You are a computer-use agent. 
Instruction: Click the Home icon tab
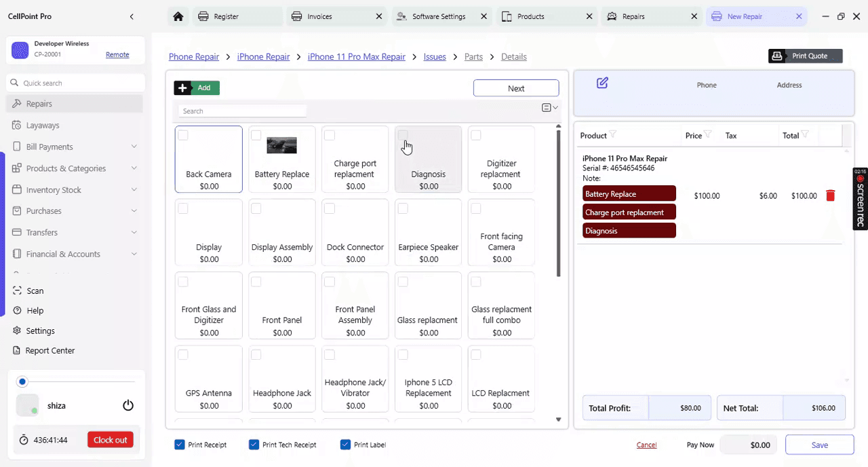tap(178, 16)
